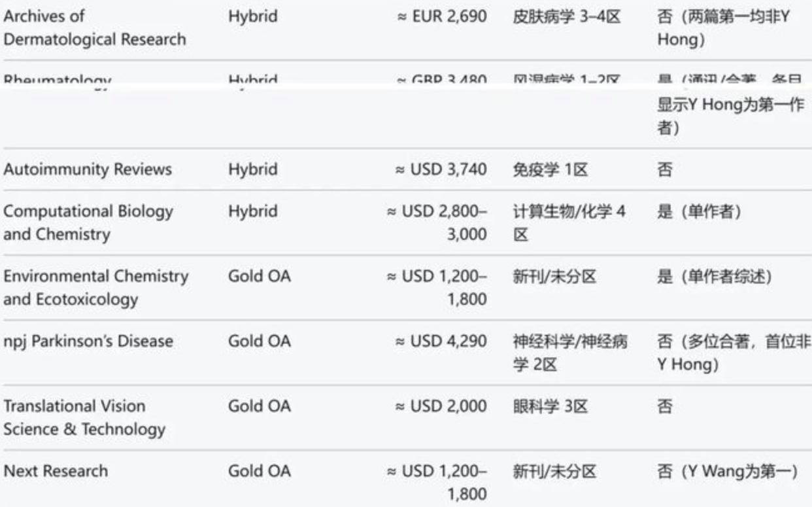
Task: Click the npj Parkinson's Disease journal name
Action: click(x=88, y=341)
